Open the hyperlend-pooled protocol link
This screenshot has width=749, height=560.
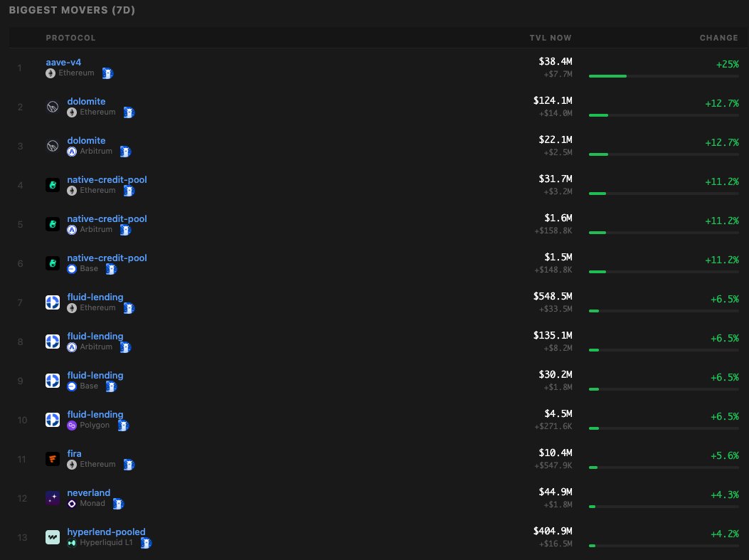click(106, 532)
